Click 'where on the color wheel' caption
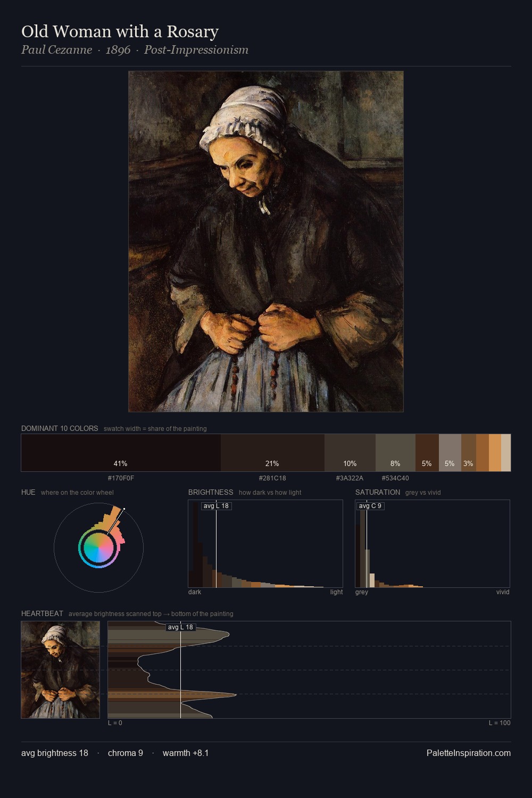The image size is (532, 798). (x=77, y=493)
